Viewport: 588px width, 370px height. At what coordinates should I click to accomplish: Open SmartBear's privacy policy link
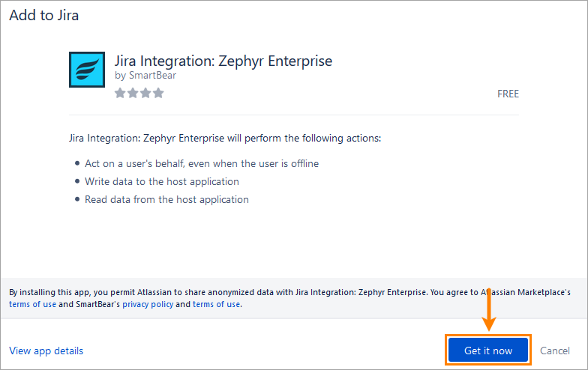148,304
